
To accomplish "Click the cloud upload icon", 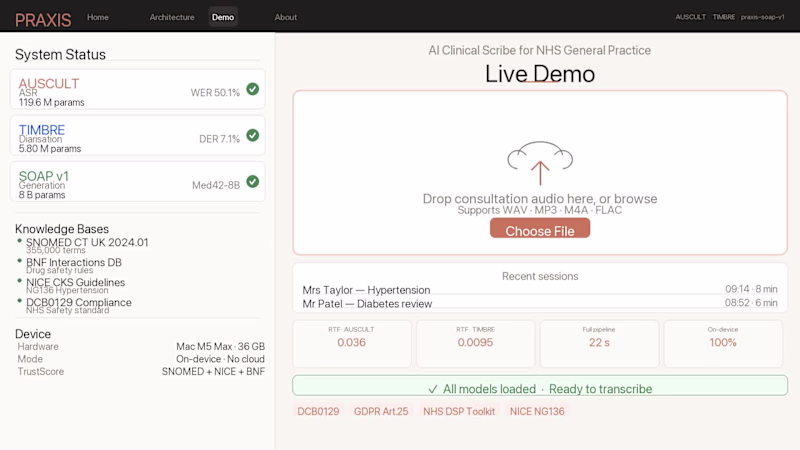I will (540, 162).
